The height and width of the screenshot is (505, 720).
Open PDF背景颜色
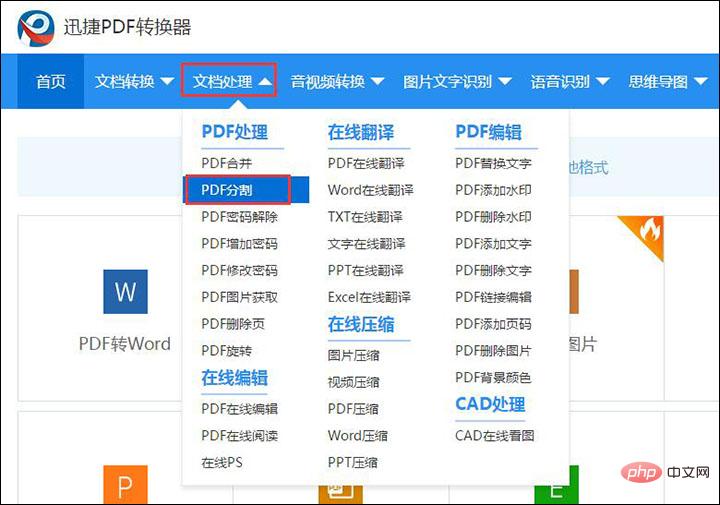pyautogui.click(x=493, y=377)
